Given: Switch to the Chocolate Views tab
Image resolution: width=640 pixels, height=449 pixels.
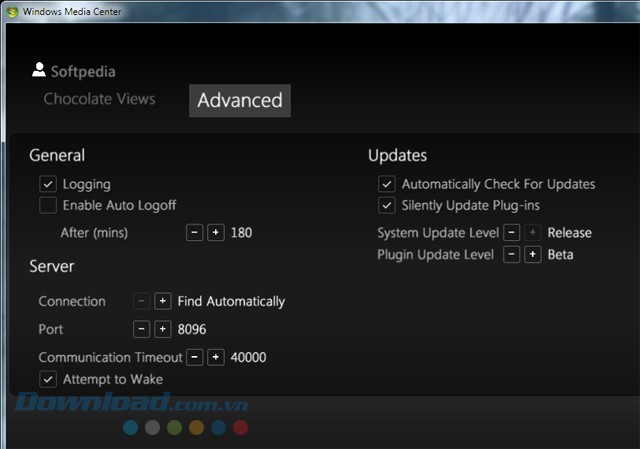Looking at the screenshot, I should point(99,99).
